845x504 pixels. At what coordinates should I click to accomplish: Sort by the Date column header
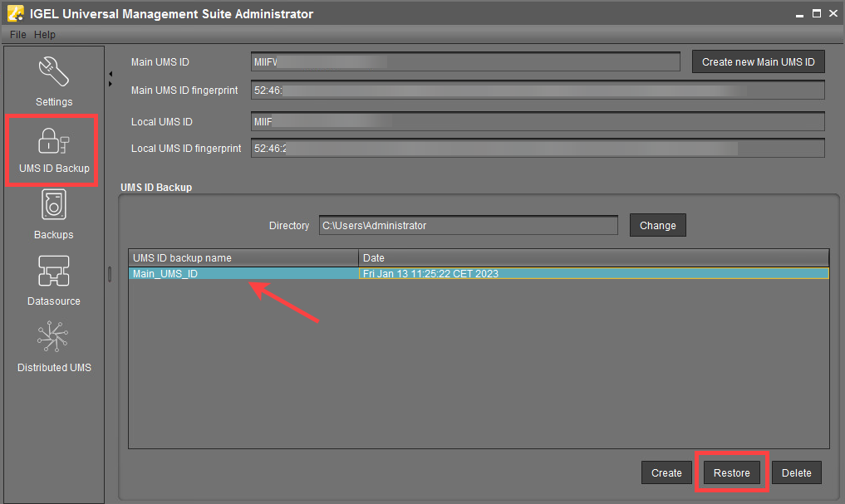[x=593, y=258]
